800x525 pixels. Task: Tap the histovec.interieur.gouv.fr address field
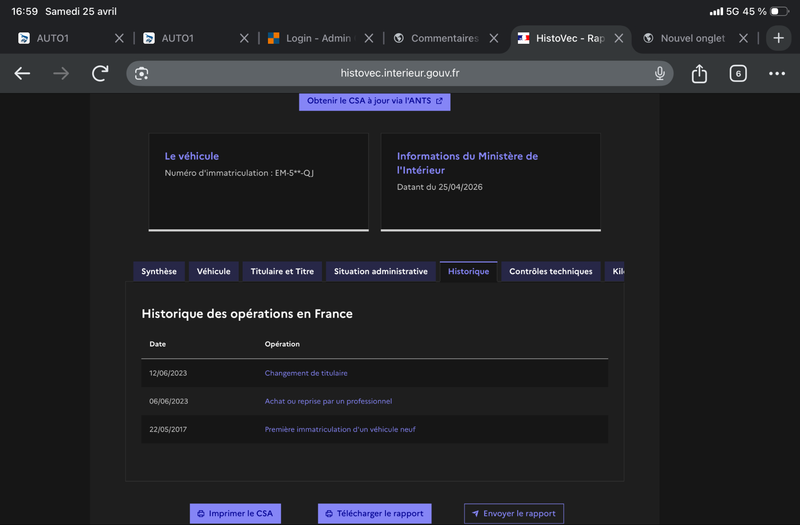400,73
